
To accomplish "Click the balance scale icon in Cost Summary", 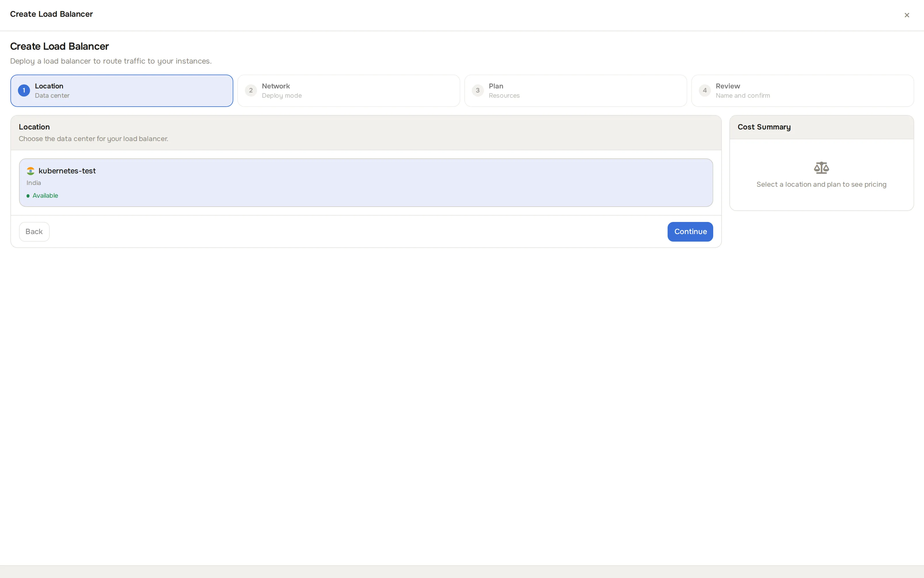I will click(821, 168).
